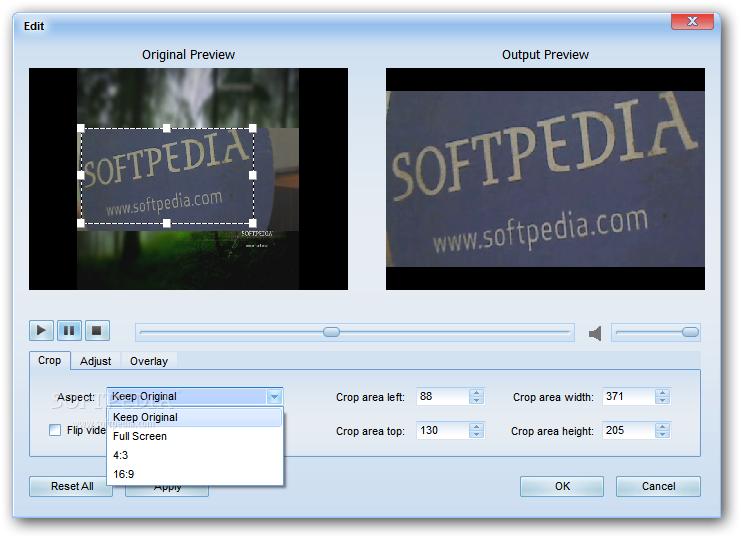Choose Full Screen aspect option
Screen dimensions: 741x538
click(195, 436)
